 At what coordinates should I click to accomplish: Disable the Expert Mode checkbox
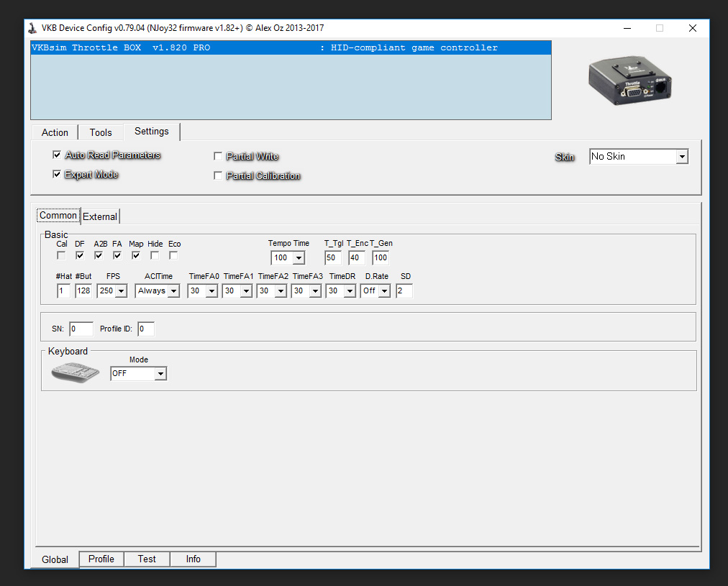tap(57, 175)
